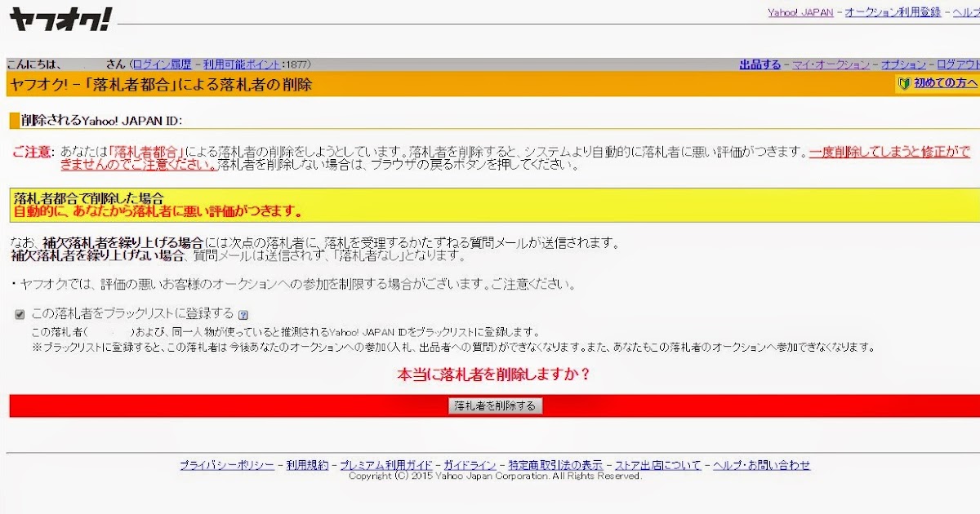Open the オプション link
The width and height of the screenshot is (980, 514).
pyautogui.click(x=903, y=64)
